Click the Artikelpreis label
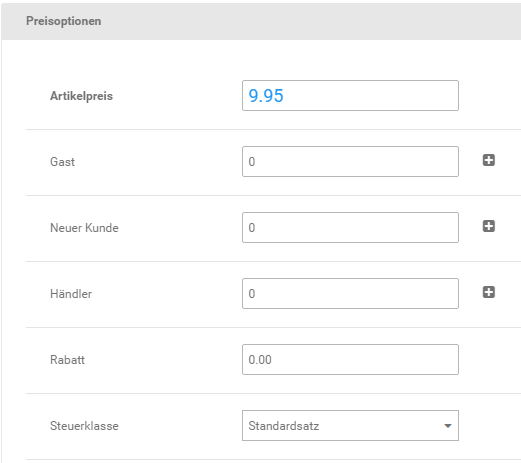The height and width of the screenshot is (463, 521). (81, 96)
